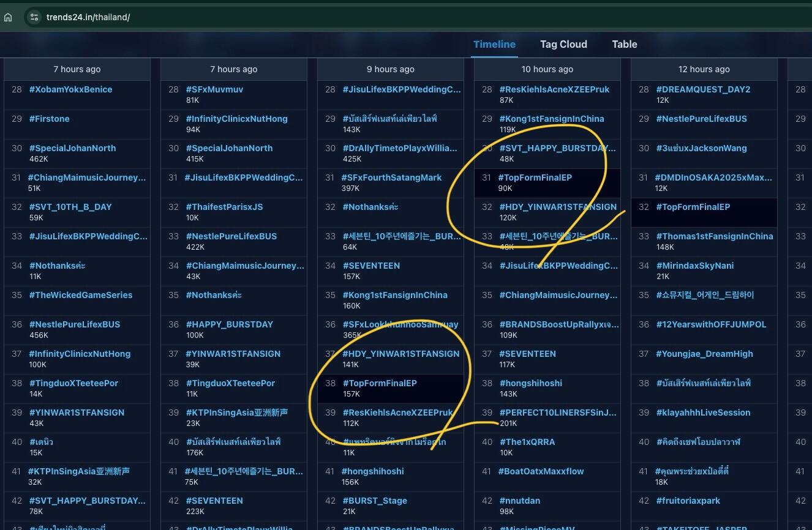
Task: Open the #SFxMuvmuv hashtag
Action: point(214,89)
